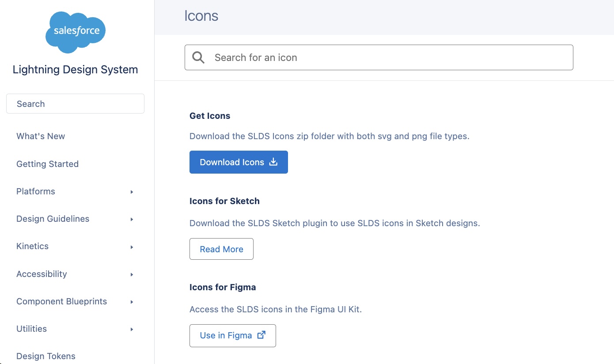This screenshot has height=364, width=614.
Task: Click the magnifying glass in the icon search bar
Action: [x=198, y=57]
